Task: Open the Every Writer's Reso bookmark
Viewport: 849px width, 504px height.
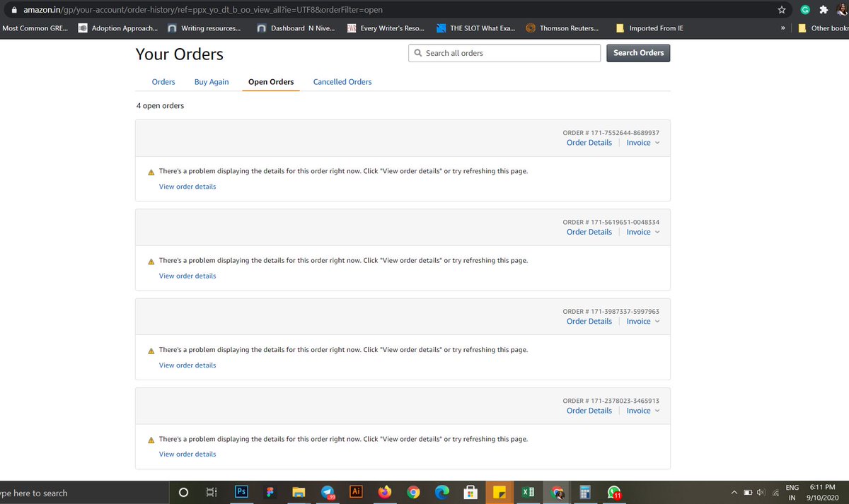Action: tap(385, 28)
